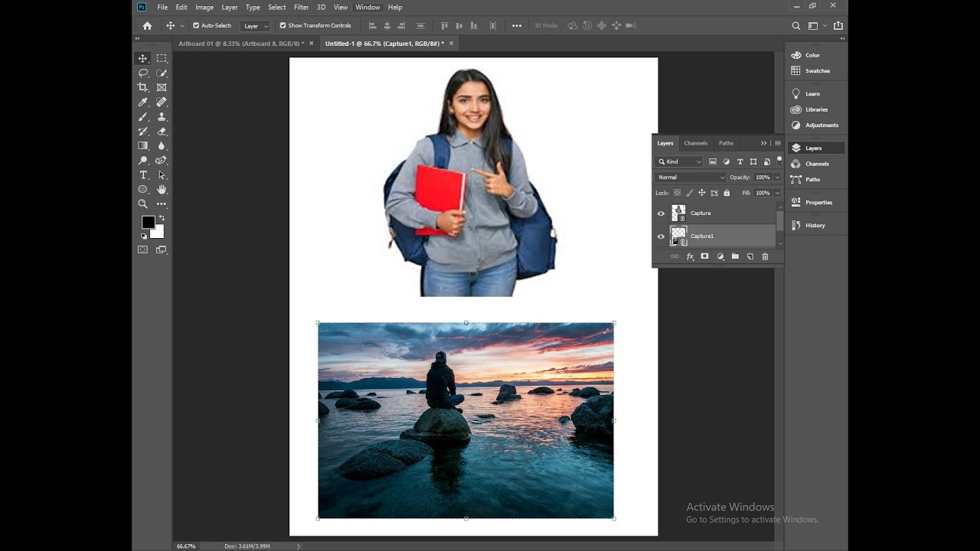Screen dimensions: 980x551
Task: Expand collapsed panel tabs double-arrow
Action: [763, 143]
